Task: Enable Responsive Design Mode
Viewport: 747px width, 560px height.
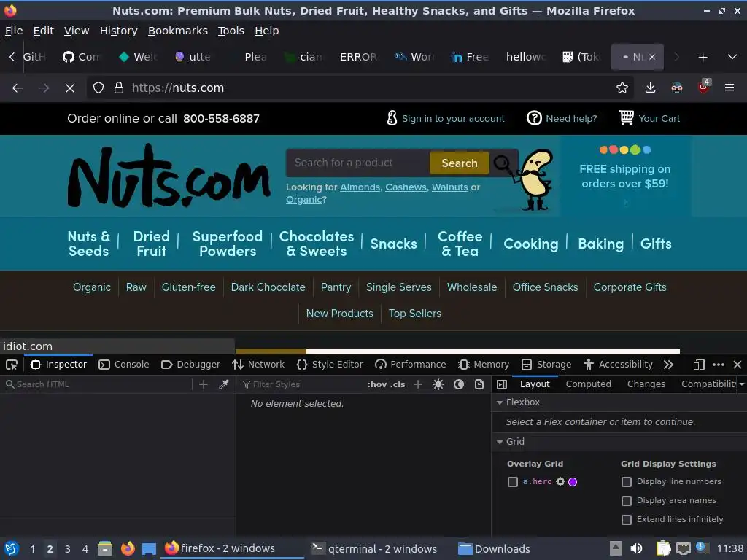Action: tap(699, 365)
